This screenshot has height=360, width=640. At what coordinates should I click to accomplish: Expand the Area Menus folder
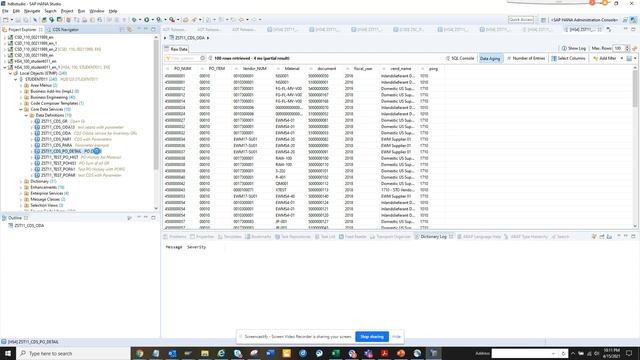[x=21, y=85]
